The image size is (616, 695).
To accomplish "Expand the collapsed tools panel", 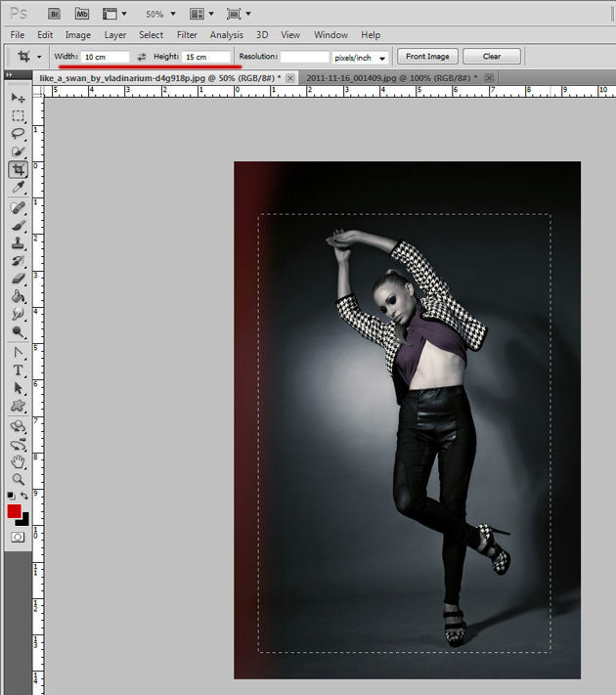I will click(x=9, y=75).
